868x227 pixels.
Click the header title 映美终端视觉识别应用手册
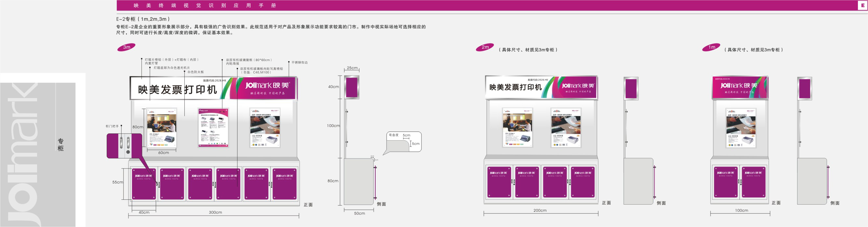click(205, 6)
